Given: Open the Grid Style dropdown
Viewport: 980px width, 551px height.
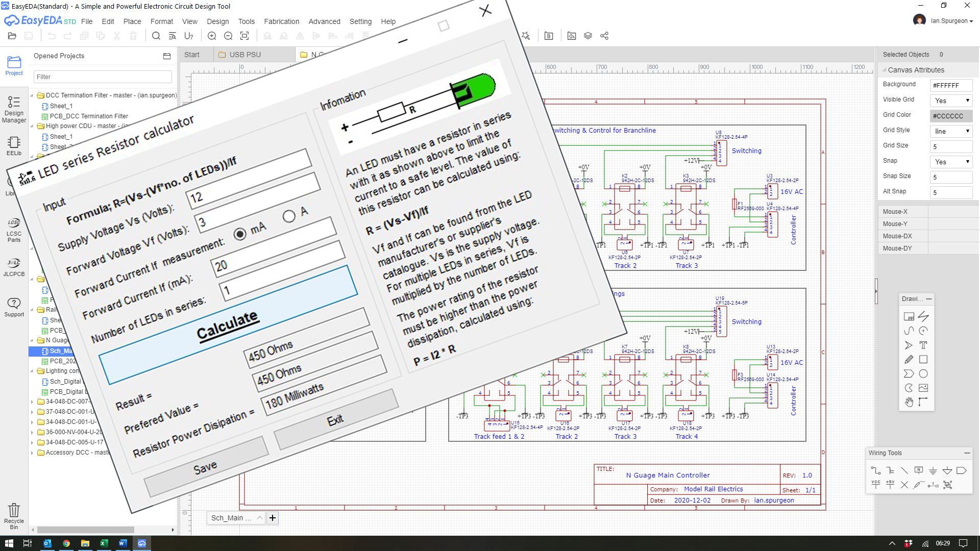Looking at the screenshot, I should click(x=950, y=131).
